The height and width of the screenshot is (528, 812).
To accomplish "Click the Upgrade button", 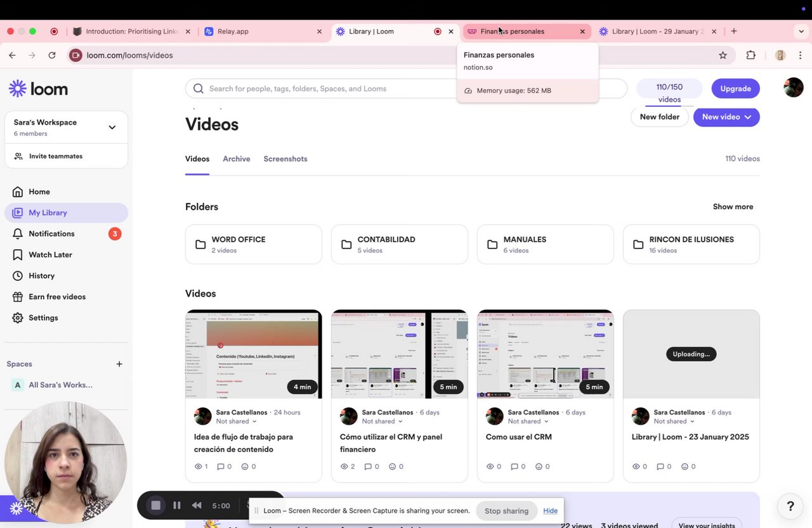I will tap(735, 89).
